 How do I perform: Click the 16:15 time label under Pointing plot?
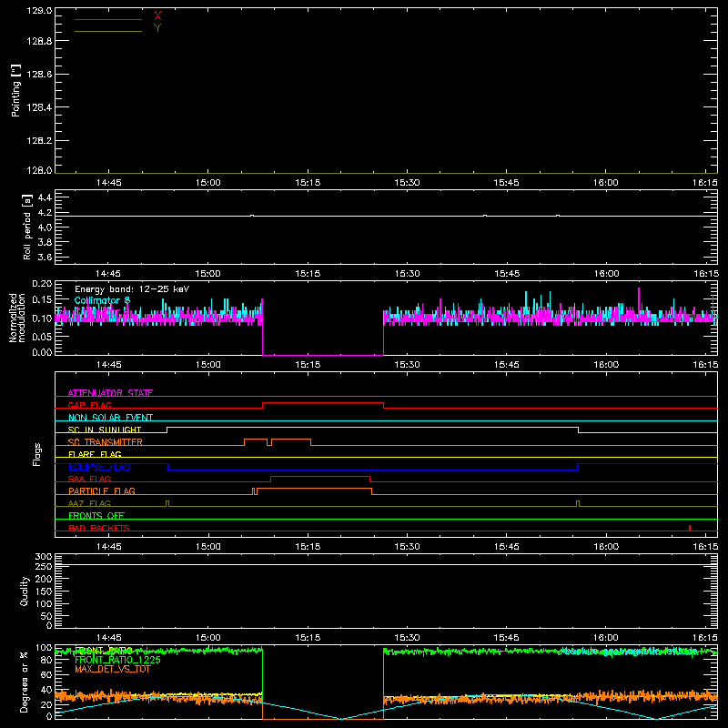pyautogui.click(x=704, y=183)
